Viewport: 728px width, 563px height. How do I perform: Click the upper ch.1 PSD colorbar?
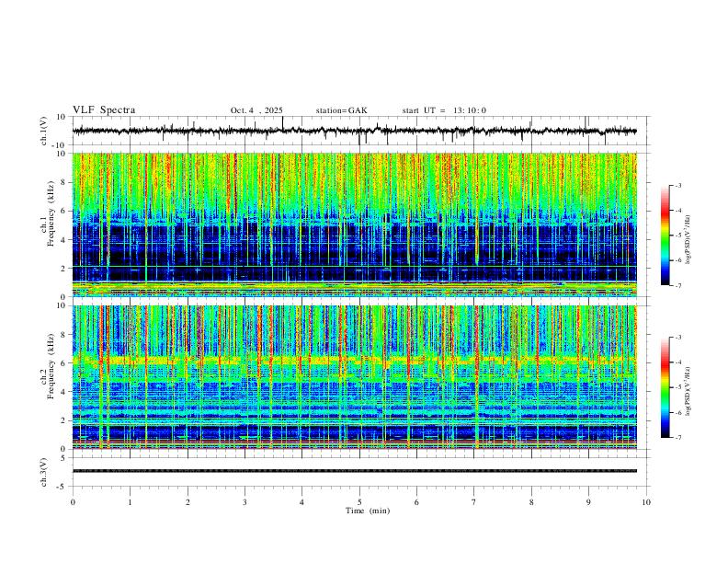[x=665, y=236]
